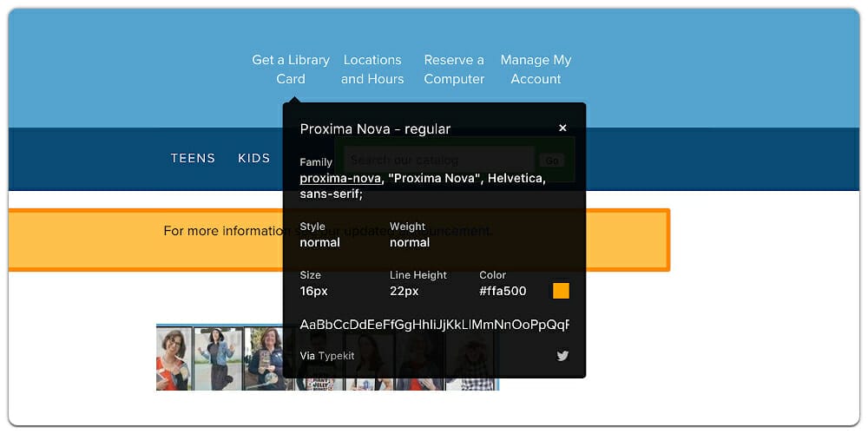Open the underlined proxima-nova family link
Image resolution: width=868 pixels, height=434 pixels.
pyautogui.click(x=340, y=178)
